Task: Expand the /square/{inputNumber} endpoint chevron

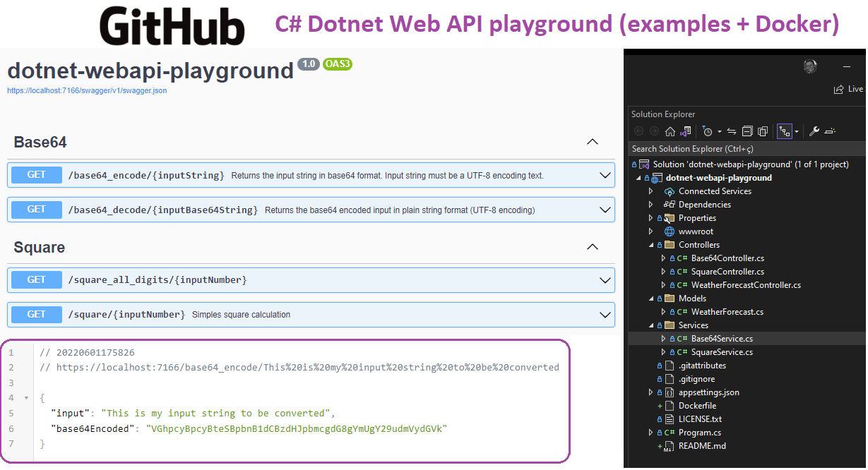Action: (605, 315)
